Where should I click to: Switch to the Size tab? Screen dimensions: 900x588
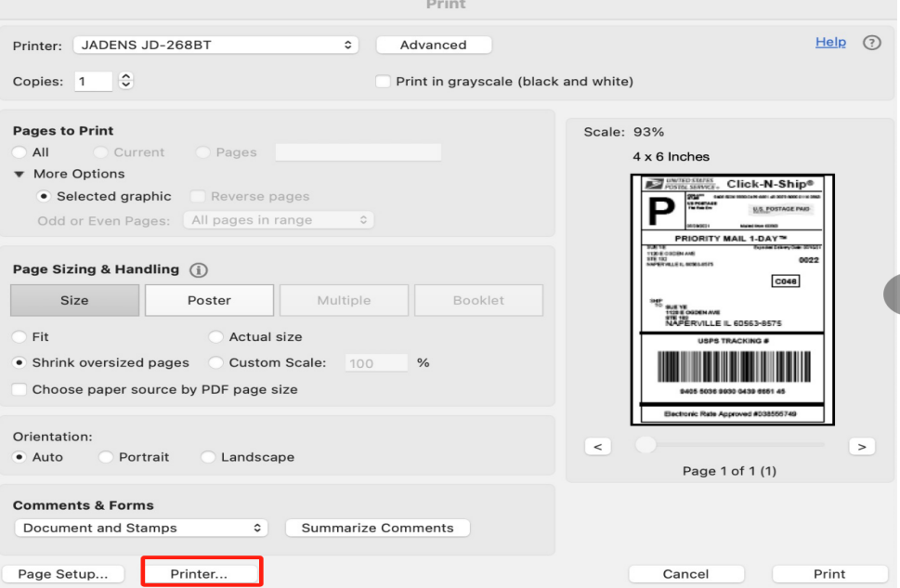coord(74,300)
